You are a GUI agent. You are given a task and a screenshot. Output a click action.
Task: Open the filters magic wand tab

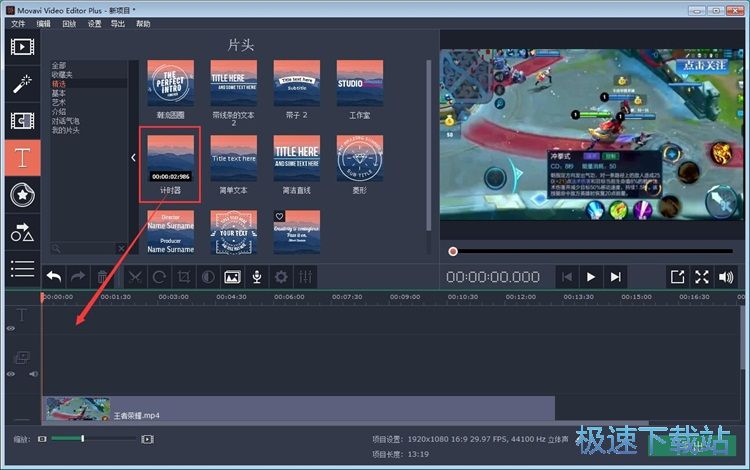pos(22,84)
